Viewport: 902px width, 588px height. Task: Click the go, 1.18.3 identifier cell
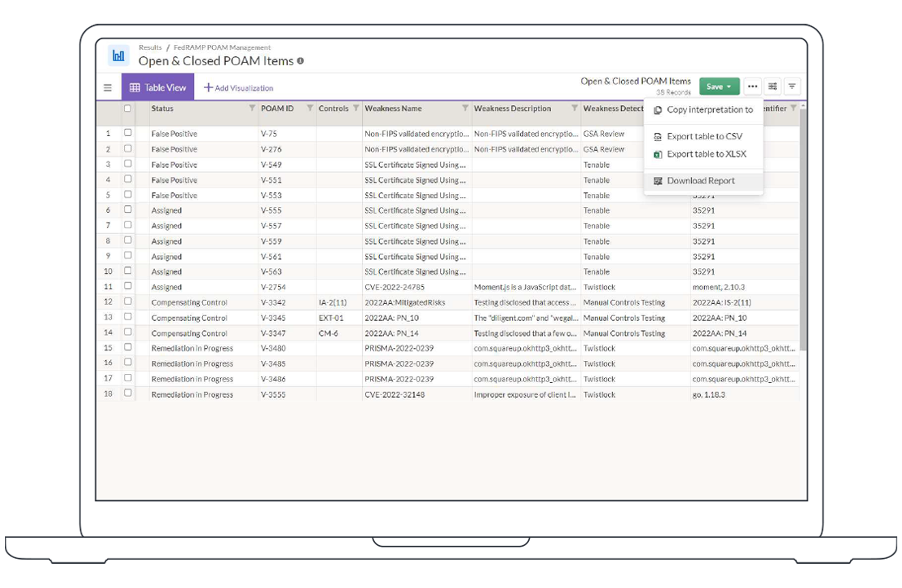pyautogui.click(x=745, y=395)
